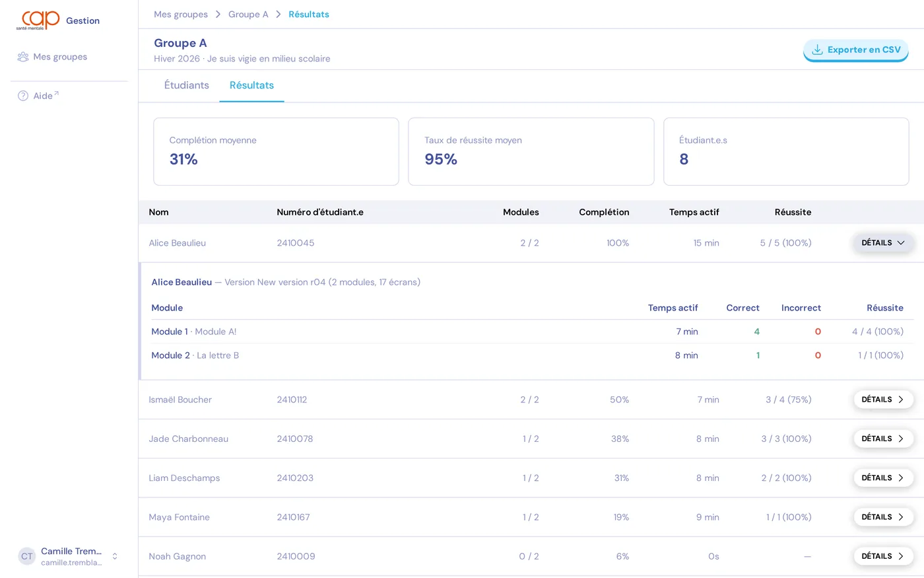Click the name Ismaël Boucher
924x578 pixels.
(180, 400)
